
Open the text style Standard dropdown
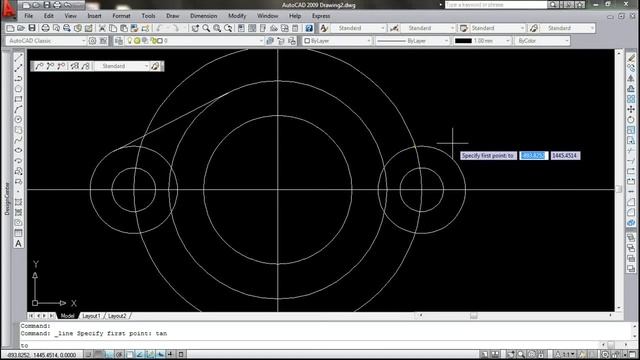358,28
